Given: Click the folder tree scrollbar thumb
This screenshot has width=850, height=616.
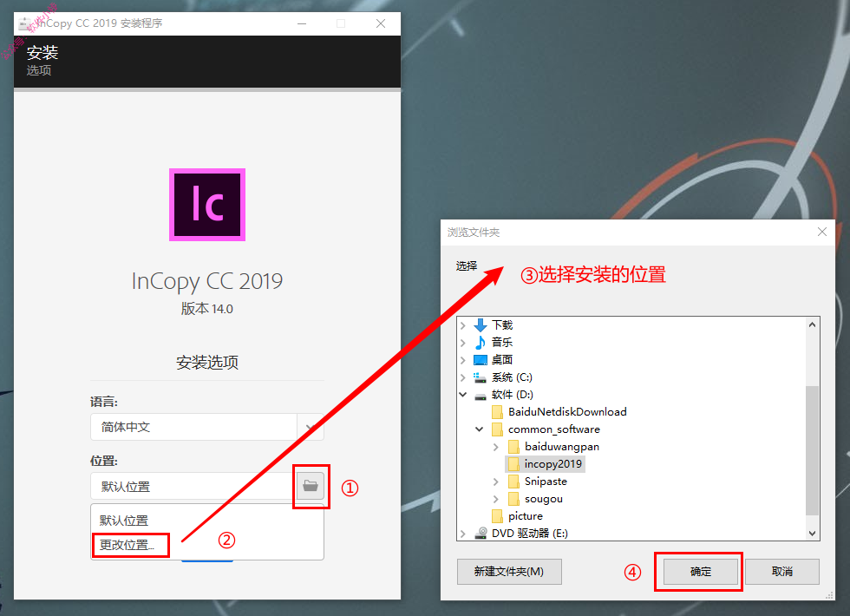Looking at the screenshot, I should coord(812,450).
